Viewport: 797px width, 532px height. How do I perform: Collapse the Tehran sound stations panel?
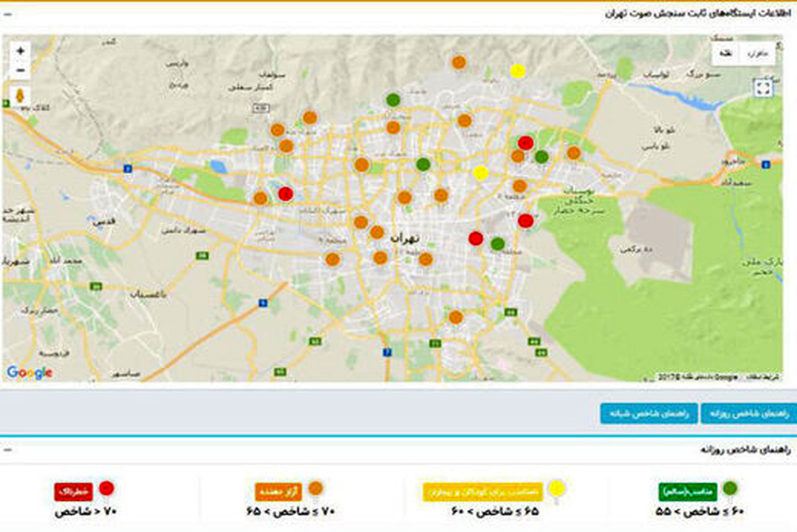8,14
